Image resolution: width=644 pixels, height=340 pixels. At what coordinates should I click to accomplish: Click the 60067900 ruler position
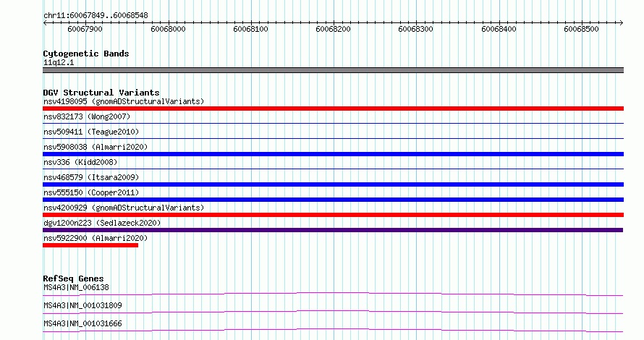(x=85, y=29)
